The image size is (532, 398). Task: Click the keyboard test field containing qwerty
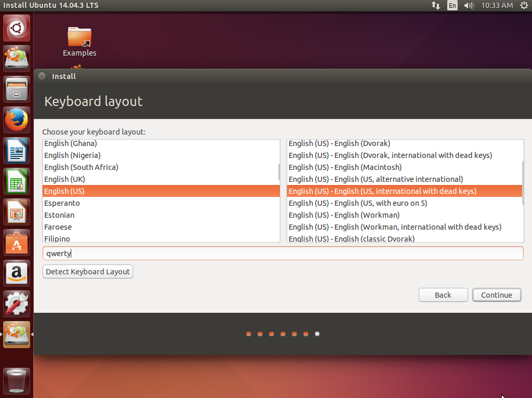[x=283, y=254]
